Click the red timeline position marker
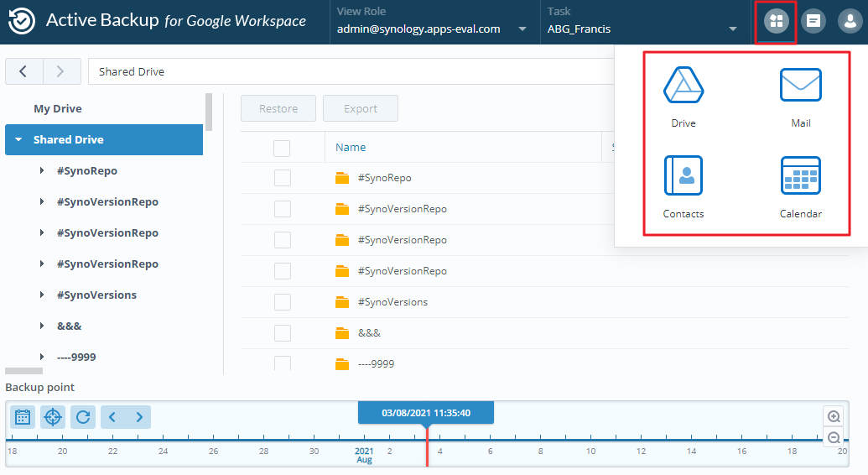Screen dimensions: 868x475 427,446
